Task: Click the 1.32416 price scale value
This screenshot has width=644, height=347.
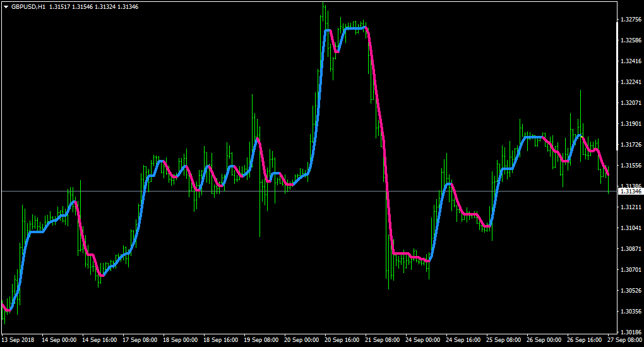Action: pyautogui.click(x=631, y=61)
